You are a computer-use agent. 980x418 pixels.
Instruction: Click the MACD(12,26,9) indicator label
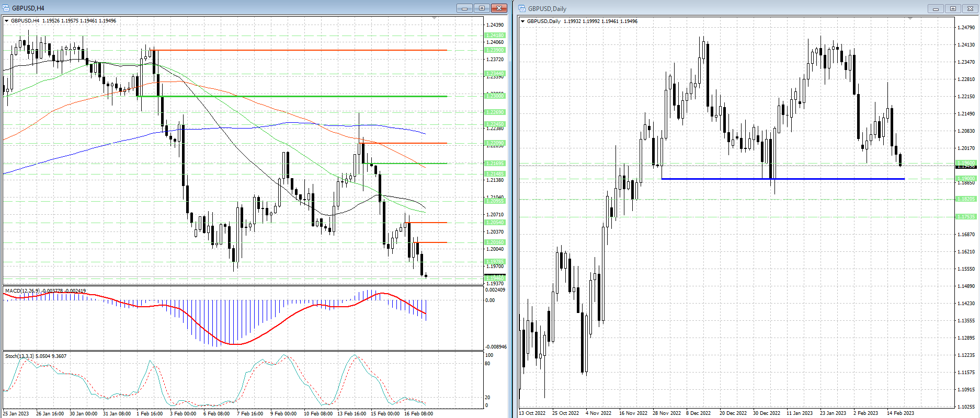pyautogui.click(x=22, y=291)
